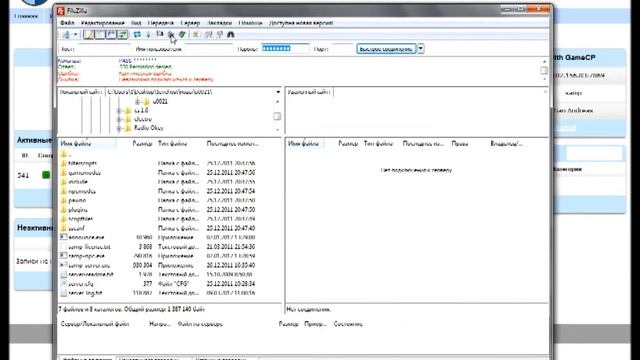The height and width of the screenshot is (360, 640).
Task: Open the Site Manager toolbar icon
Action: (x=66, y=35)
